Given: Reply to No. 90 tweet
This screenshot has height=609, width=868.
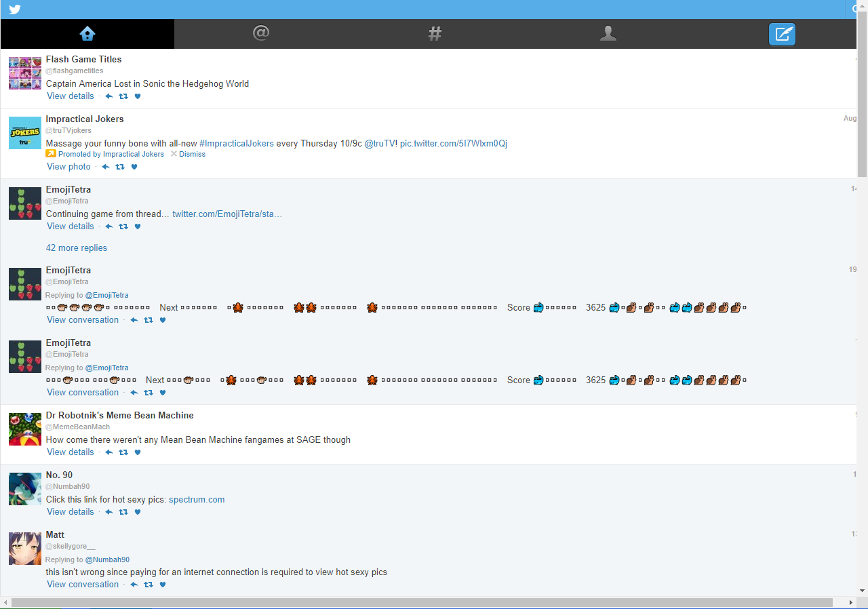Looking at the screenshot, I should 108,512.
